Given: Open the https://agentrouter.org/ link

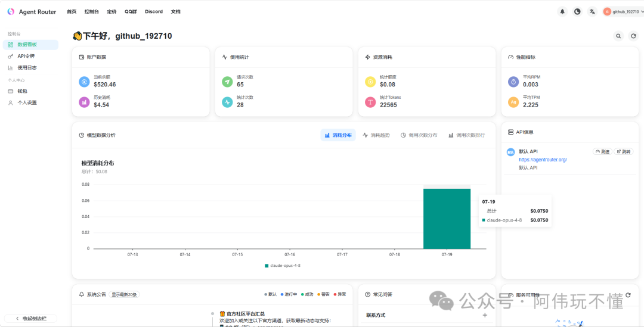Looking at the screenshot, I should 543,160.
